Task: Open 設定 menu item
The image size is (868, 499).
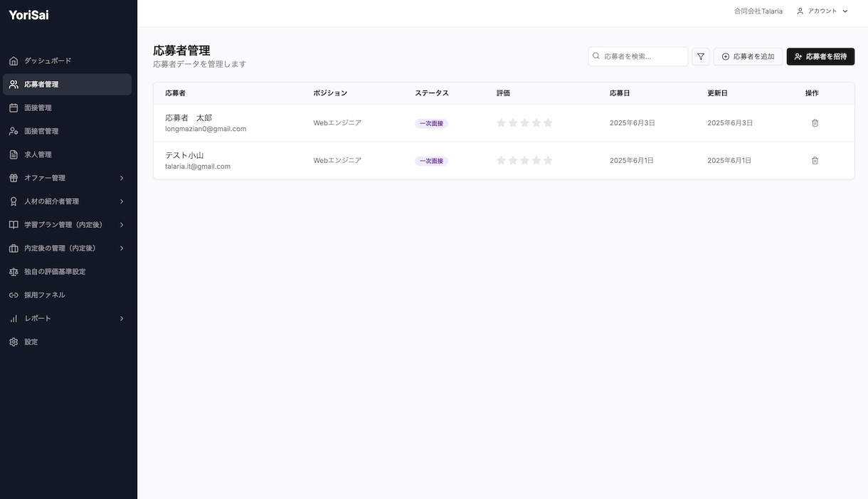Action: (x=67, y=342)
